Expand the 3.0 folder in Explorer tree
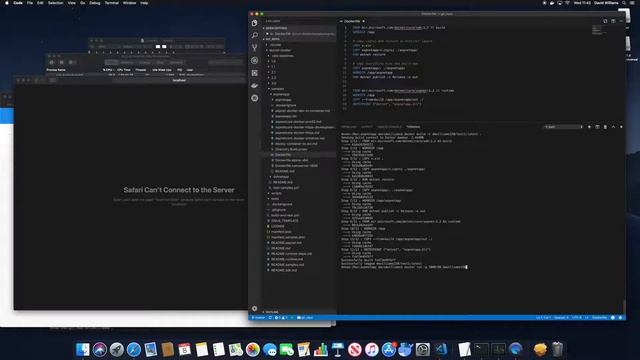This screenshot has width=640, height=360. (273, 83)
